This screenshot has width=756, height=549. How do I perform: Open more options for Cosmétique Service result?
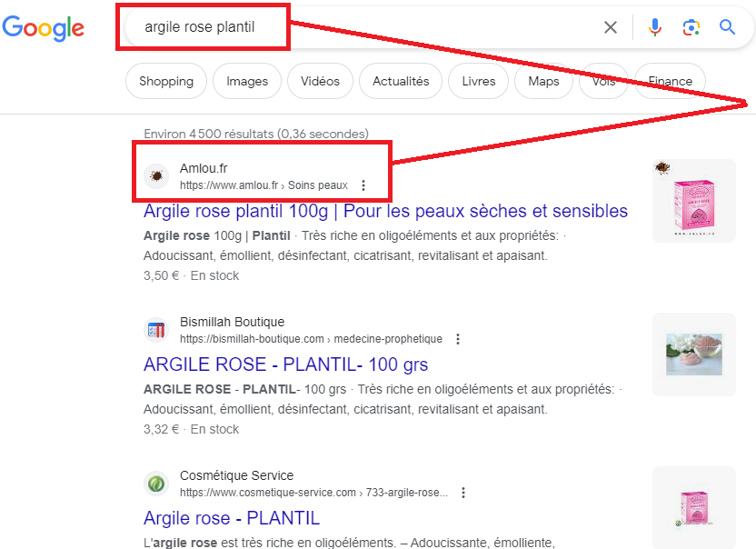click(x=463, y=493)
